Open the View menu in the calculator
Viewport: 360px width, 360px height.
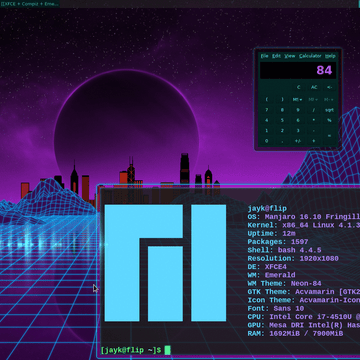coord(290,56)
